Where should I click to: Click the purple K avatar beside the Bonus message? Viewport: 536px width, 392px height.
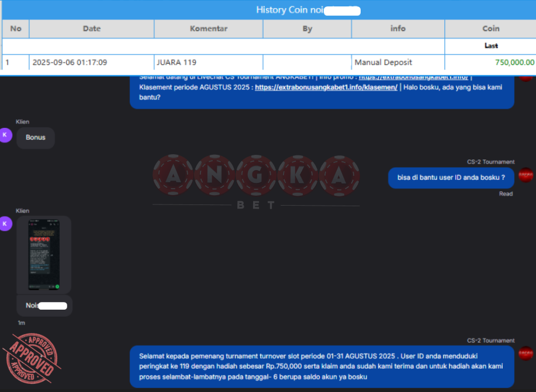(x=5, y=135)
